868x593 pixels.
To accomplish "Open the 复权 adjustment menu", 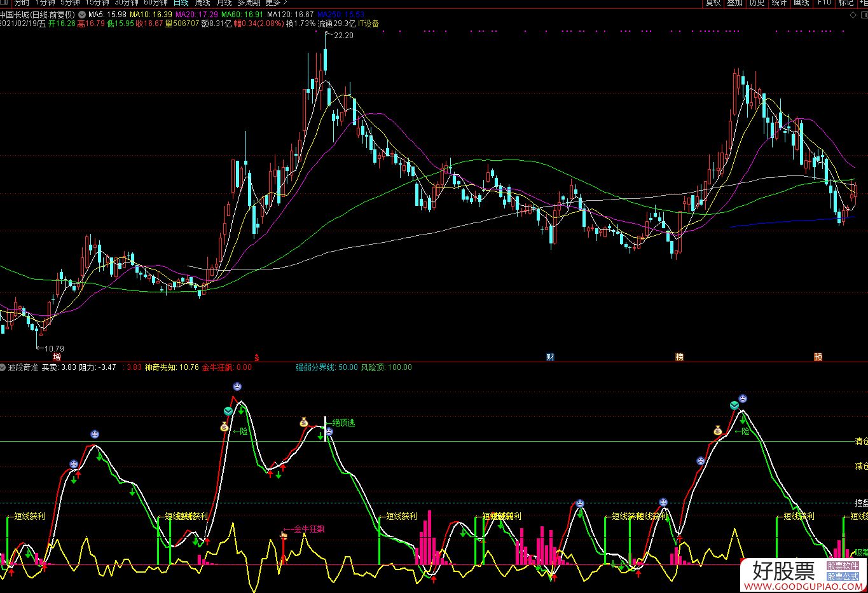I will click(713, 3).
